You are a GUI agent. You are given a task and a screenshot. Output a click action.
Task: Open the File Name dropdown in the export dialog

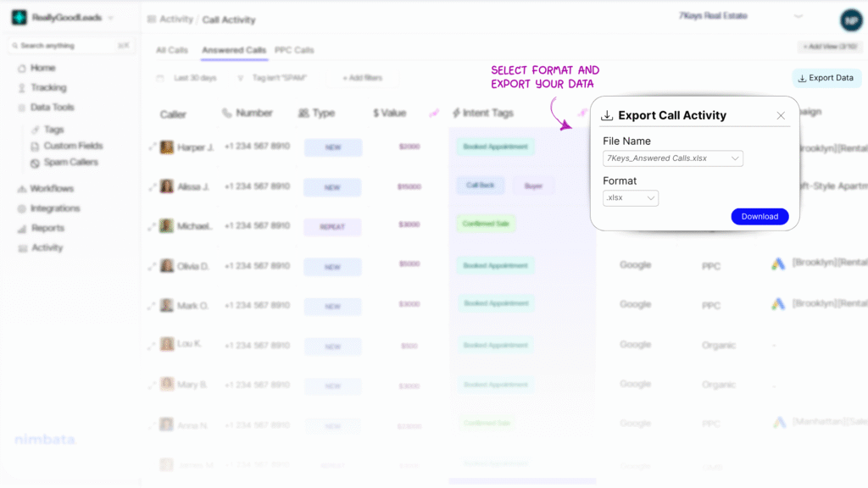coord(672,158)
